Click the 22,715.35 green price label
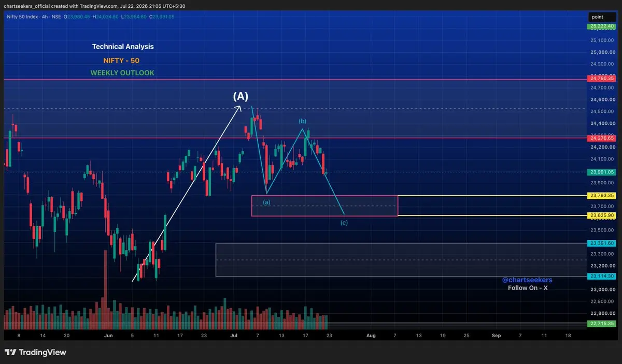Screen dimensions: 622x364 [601, 324]
